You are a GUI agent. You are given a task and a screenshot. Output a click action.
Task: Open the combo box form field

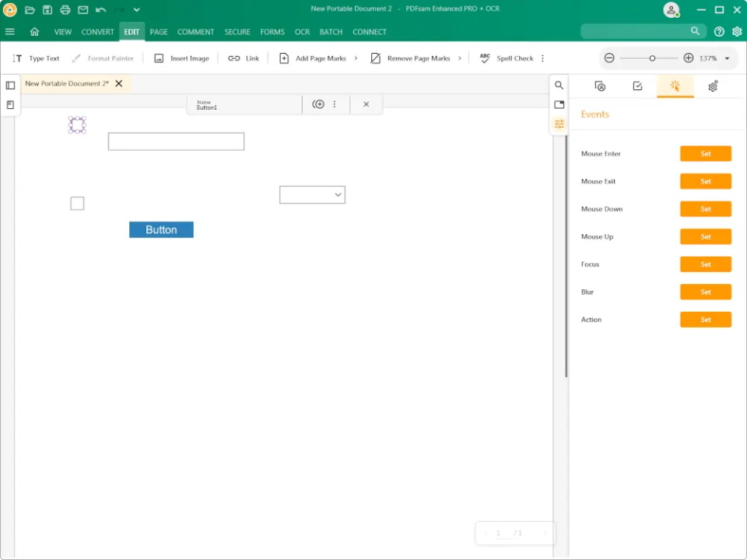(x=313, y=194)
